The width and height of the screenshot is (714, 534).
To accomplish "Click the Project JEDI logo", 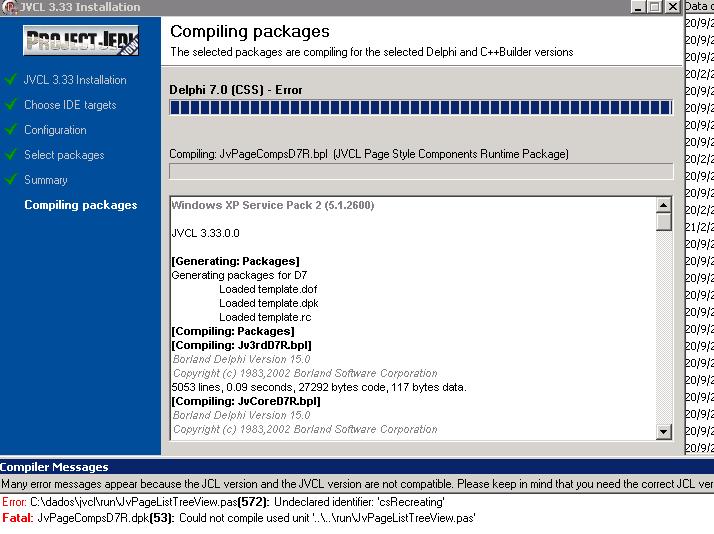I will [81, 41].
